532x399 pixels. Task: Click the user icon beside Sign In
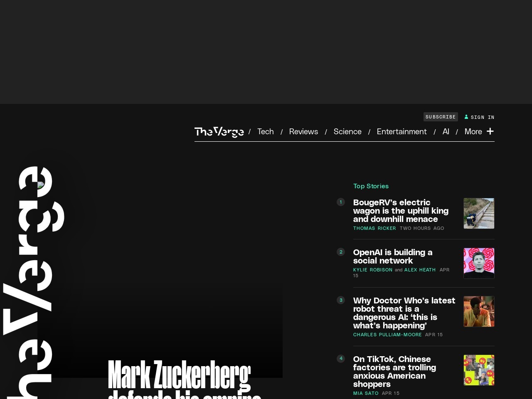[466, 117]
